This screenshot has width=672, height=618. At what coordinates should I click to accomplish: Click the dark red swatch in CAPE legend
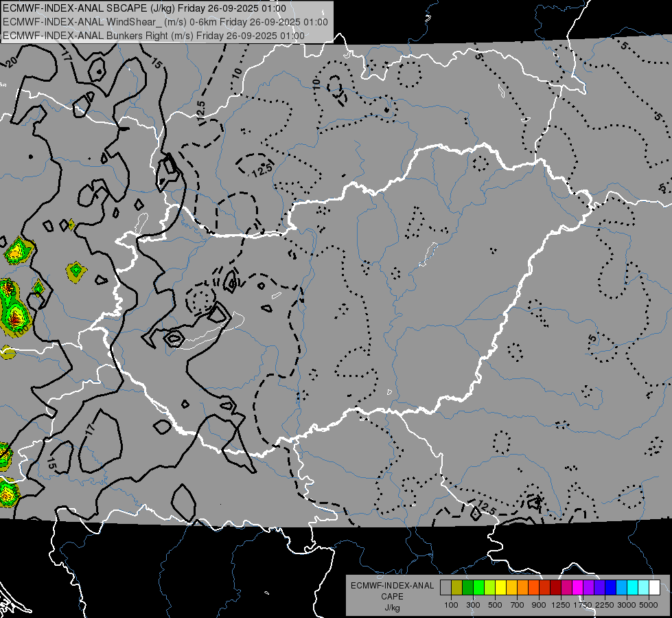[556, 587]
